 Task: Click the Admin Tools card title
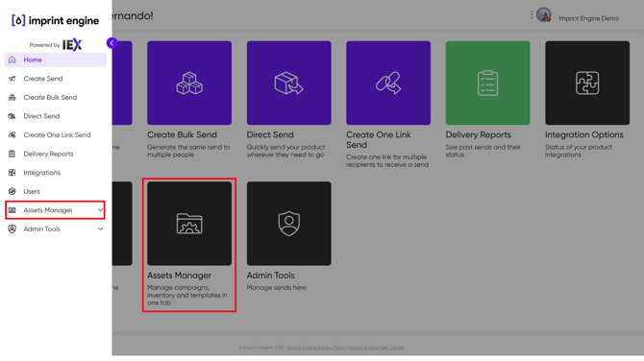tap(271, 276)
